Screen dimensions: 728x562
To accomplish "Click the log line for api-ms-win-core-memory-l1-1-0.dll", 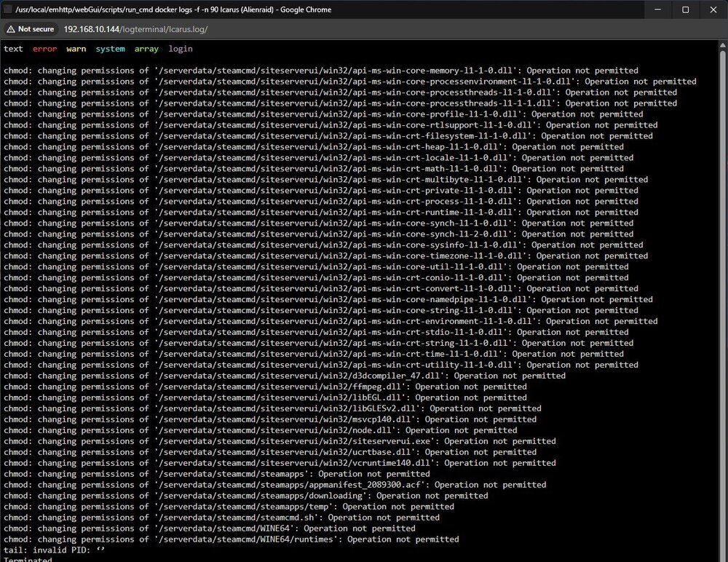I will [x=321, y=71].
